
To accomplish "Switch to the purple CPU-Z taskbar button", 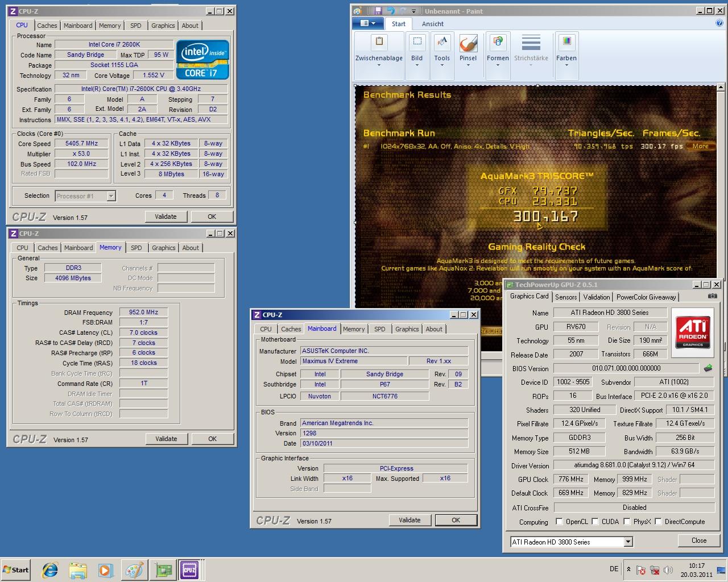I will coord(189,570).
